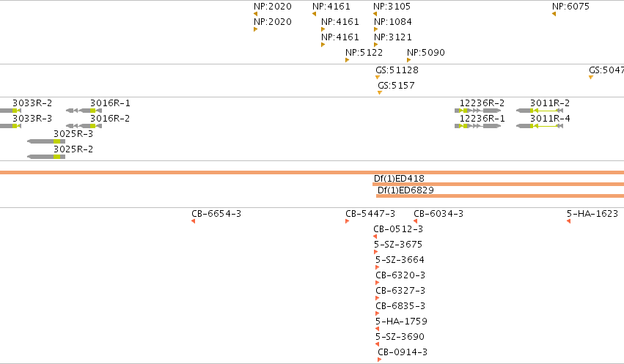The image size is (624, 364).
Task: Open the 3011R-4 transcript label
Action: pos(550,119)
